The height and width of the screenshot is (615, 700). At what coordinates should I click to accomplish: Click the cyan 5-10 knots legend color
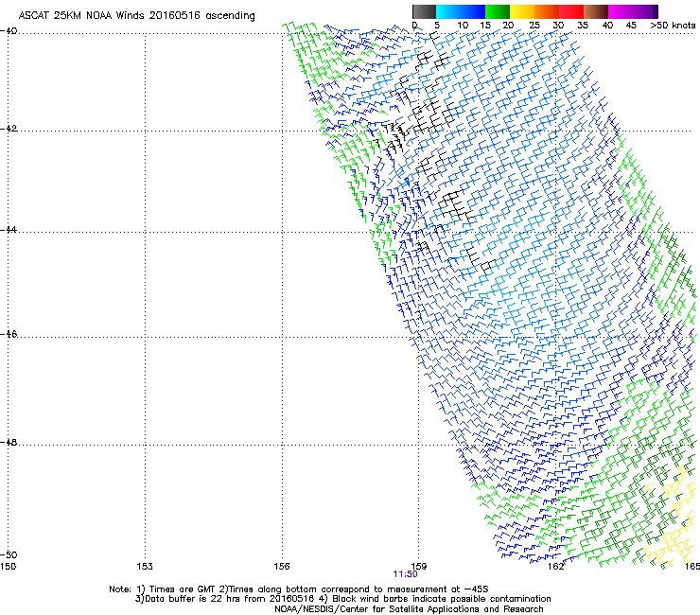click(x=448, y=11)
